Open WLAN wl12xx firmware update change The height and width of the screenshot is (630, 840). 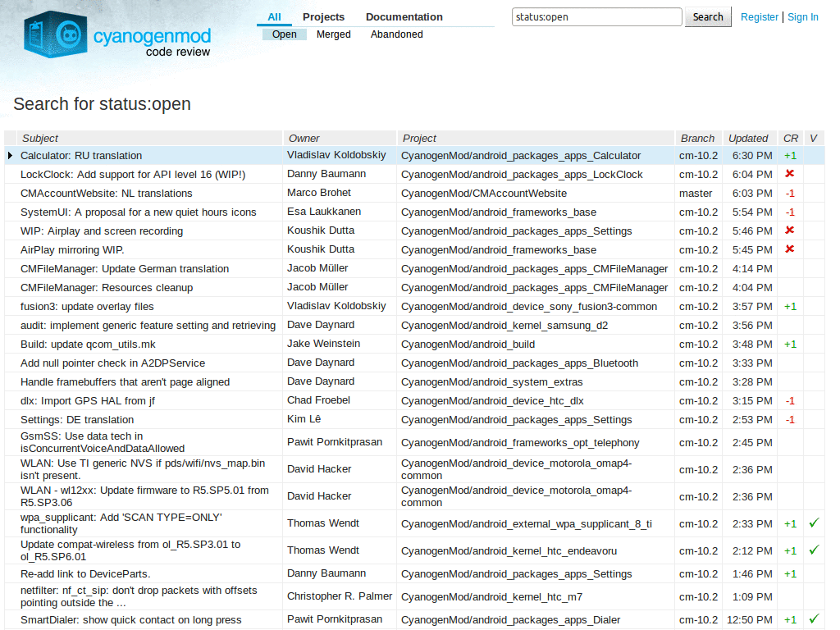pos(144,496)
